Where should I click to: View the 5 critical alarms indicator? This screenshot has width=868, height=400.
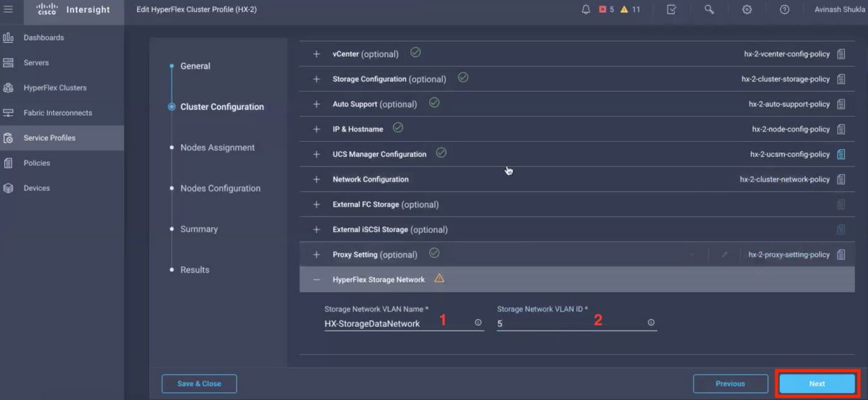[x=606, y=9]
